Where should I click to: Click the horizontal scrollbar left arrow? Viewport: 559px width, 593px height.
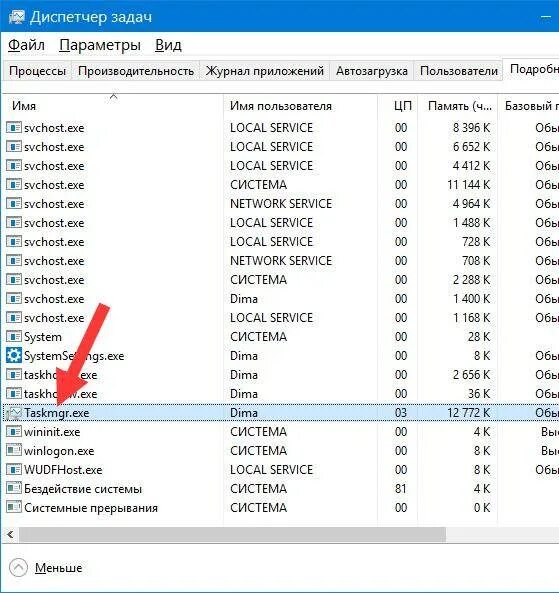(10, 534)
